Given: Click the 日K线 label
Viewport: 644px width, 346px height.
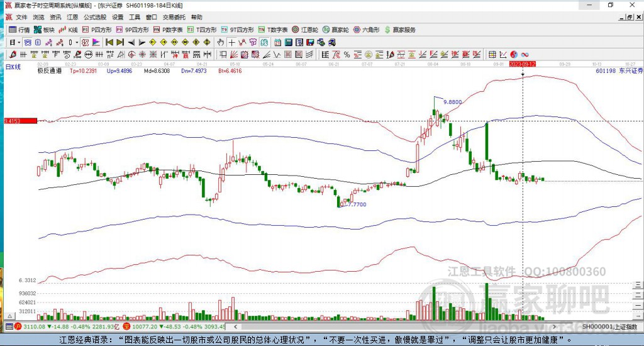Looking at the screenshot, I should tap(13, 67).
